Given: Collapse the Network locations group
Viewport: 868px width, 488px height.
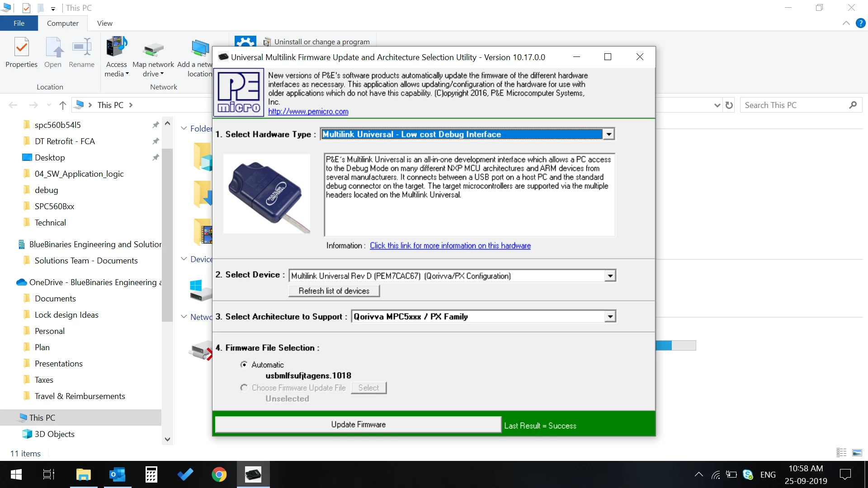Looking at the screenshot, I should click(x=184, y=317).
